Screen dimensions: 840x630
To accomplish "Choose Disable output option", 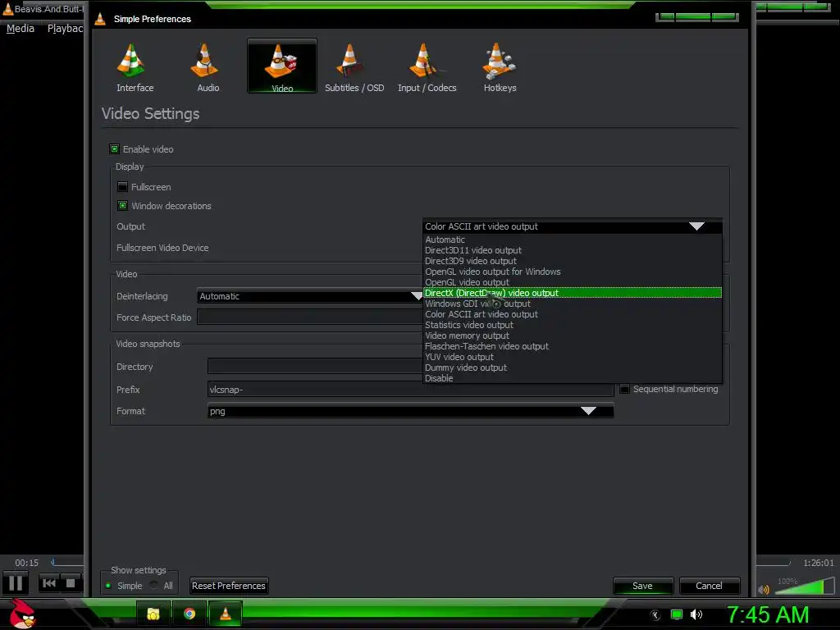I will [x=572, y=378].
